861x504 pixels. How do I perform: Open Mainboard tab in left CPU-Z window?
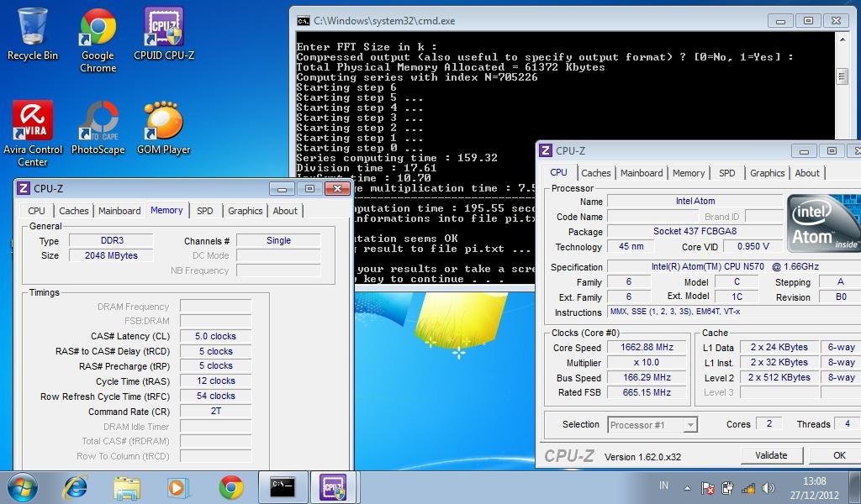119,211
